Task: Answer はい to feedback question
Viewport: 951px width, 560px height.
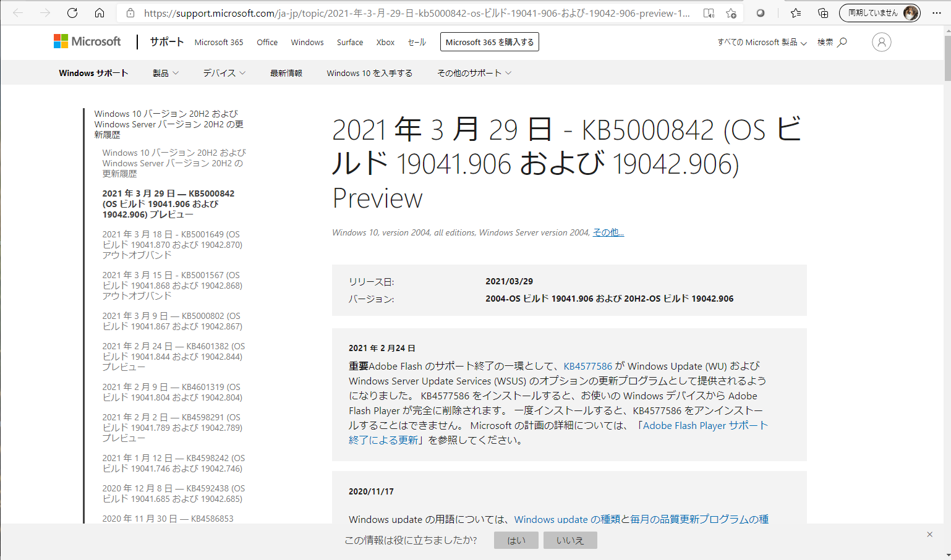Action: (516, 540)
